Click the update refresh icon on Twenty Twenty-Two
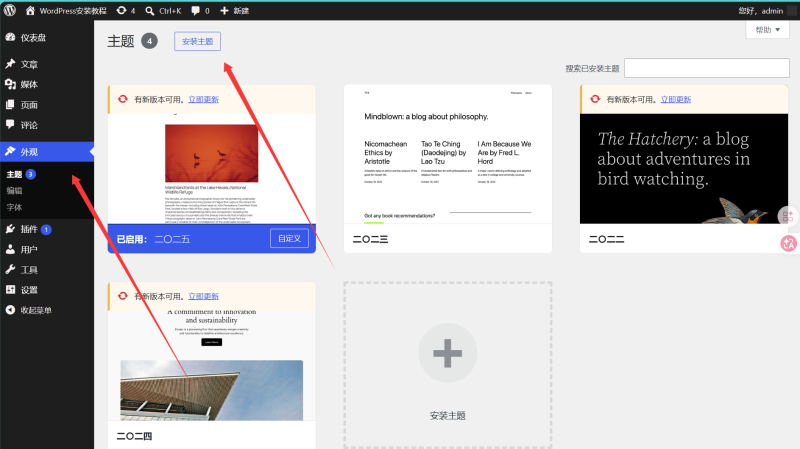The image size is (800, 449). 595,99
